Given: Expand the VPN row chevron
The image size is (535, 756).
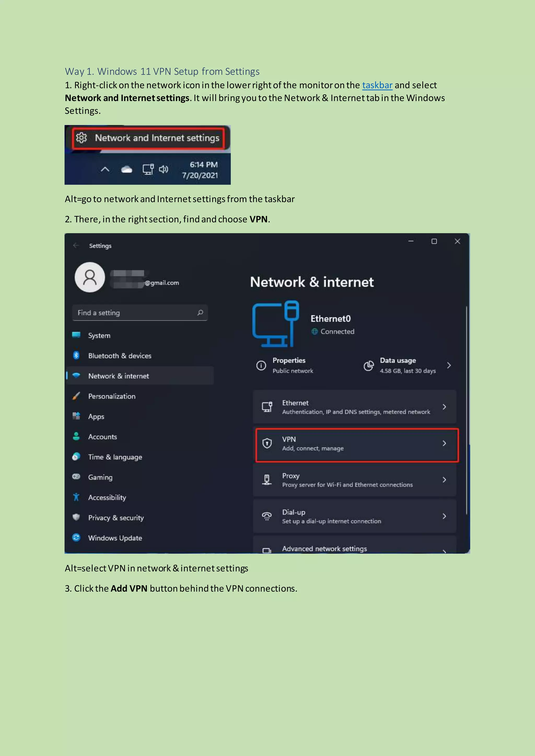Looking at the screenshot, I should tap(444, 443).
